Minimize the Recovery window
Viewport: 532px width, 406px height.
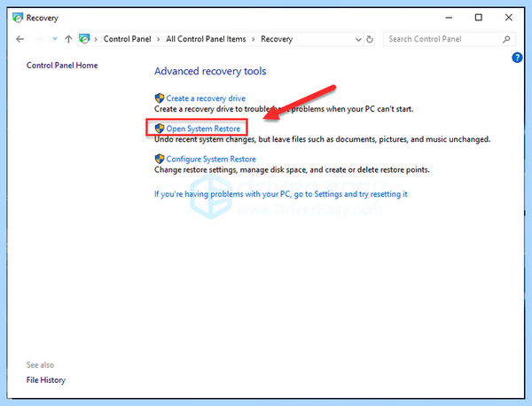pos(449,18)
